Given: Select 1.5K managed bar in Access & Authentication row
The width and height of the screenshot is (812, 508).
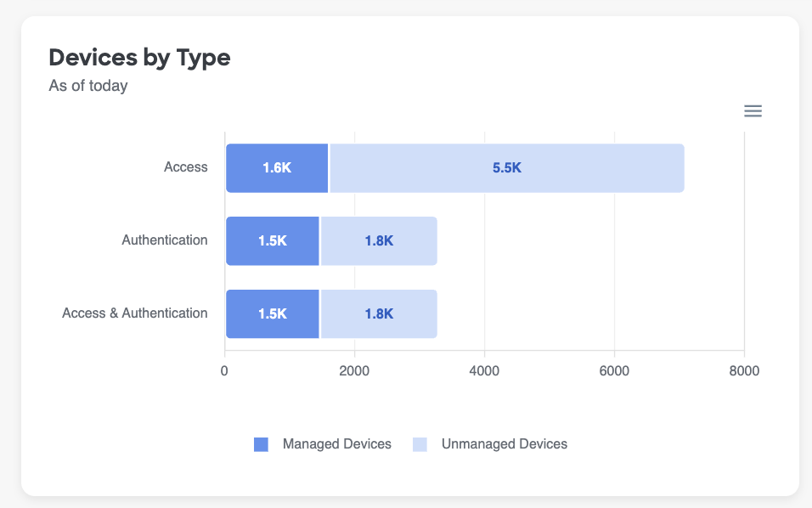Looking at the screenshot, I should tap(273, 314).
